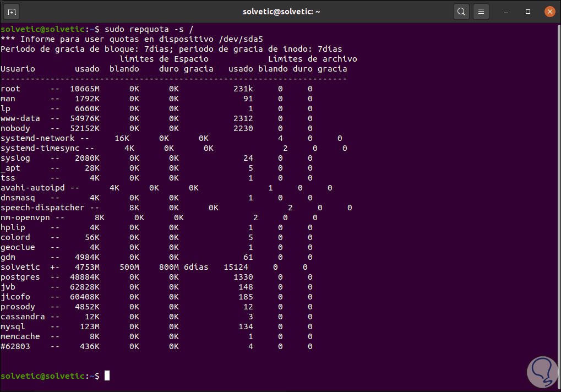The image size is (561, 392).
Task: Click the 'syslog' user name
Action: point(15,158)
